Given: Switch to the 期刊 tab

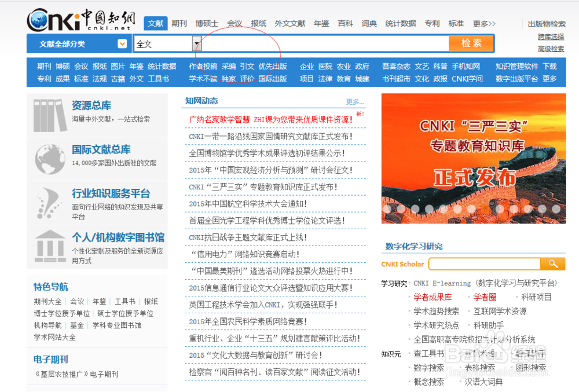Looking at the screenshot, I should click(x=179, y=24).
